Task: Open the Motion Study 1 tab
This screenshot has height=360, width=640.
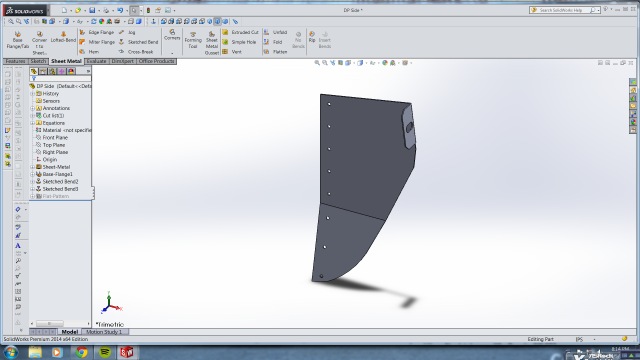Action: 104,332
